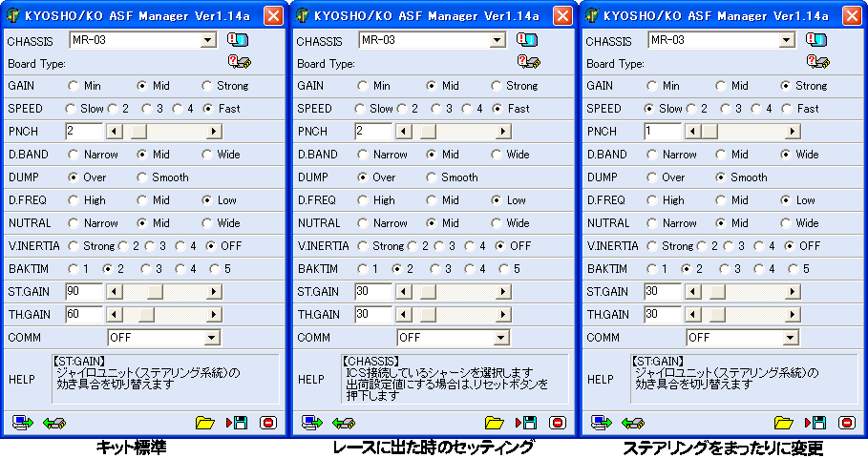Choose D.FREQ High in the middle window

click(363, 200)
